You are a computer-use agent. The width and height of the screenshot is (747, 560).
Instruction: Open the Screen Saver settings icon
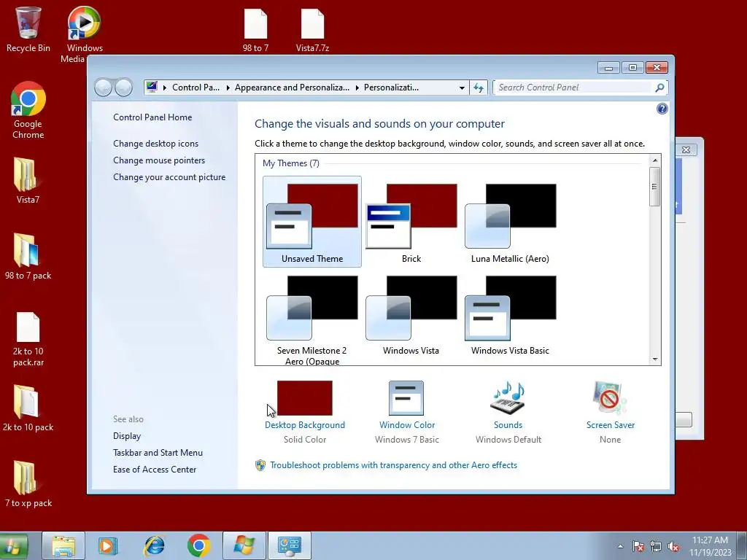pos(611,399)
